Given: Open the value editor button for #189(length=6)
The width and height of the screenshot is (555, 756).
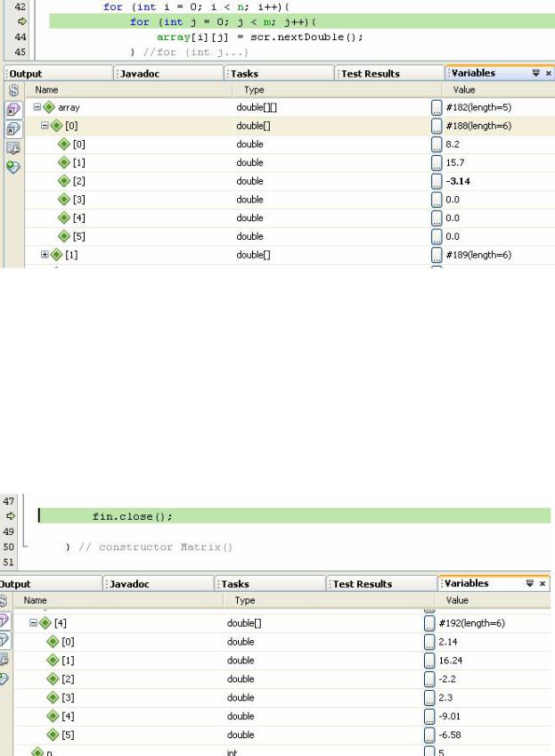Looking at the screenshot, I should pos(437,255).
